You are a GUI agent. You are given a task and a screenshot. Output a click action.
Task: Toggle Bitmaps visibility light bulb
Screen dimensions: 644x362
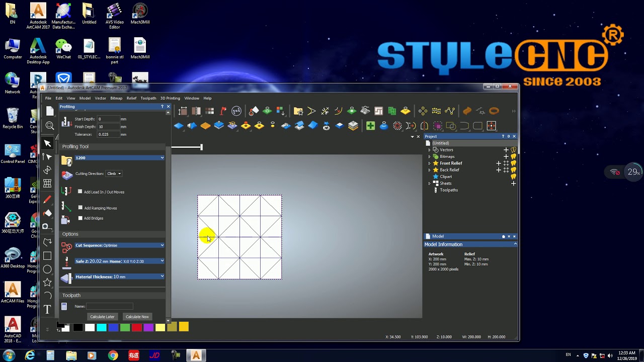pos(513,156)
